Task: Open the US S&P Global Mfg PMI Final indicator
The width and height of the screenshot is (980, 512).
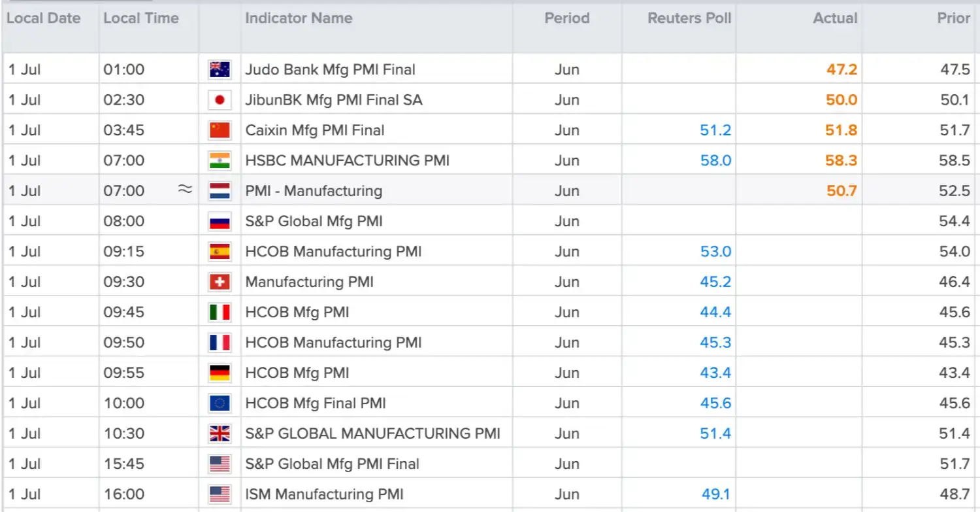Action: click(332, 464)
